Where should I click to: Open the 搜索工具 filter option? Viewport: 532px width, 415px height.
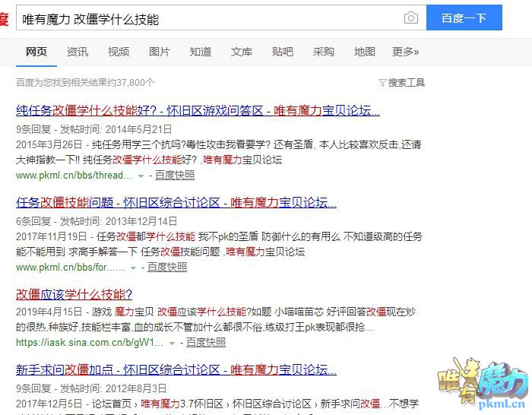pos(401,82)
